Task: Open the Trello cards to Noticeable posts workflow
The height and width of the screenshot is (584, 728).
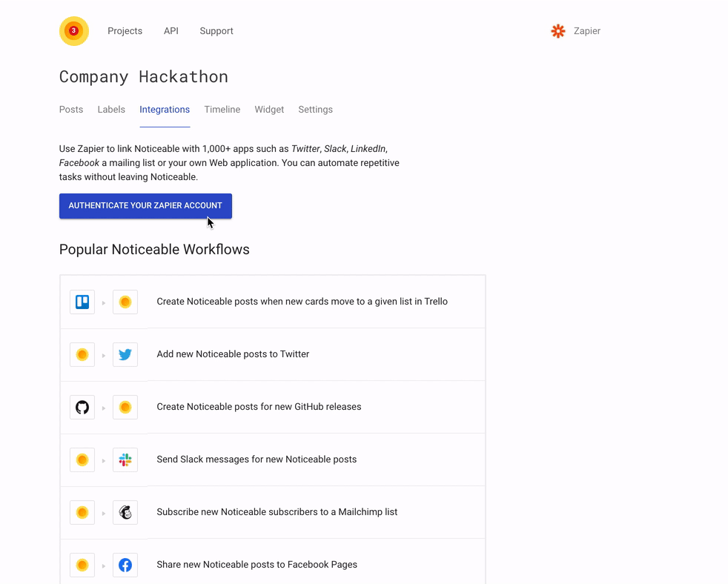Action: tap(273, 302)
